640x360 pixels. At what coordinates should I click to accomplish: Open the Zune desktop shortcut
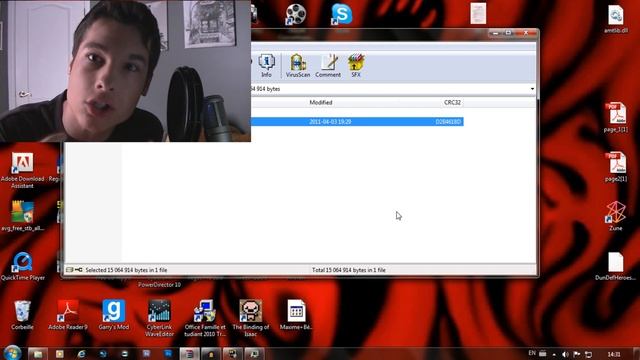click(x=616, y=216)
